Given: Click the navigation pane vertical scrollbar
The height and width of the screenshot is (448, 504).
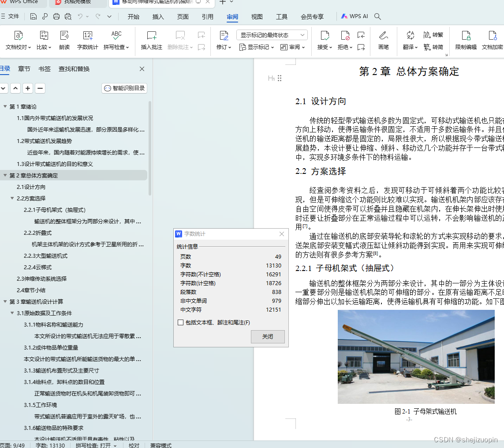Looking at the screenshot, I should coord(150,148).
